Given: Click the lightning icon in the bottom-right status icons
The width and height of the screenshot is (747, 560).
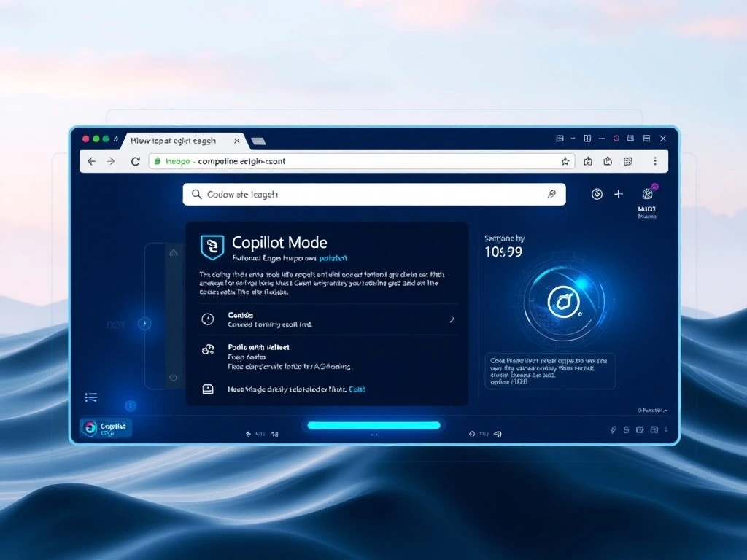Looking at the screenshot, I should [613, 429].
